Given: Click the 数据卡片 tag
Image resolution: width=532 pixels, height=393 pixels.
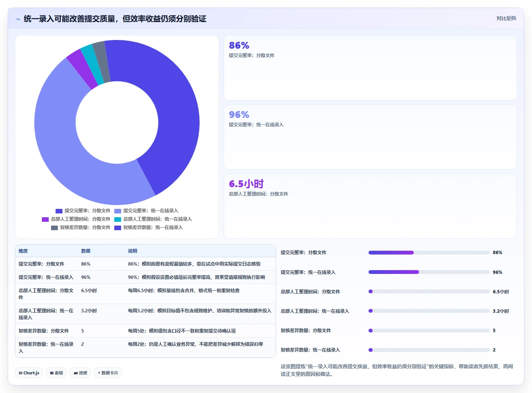Looking at the screenshot, I should click(x=108, y=373).
